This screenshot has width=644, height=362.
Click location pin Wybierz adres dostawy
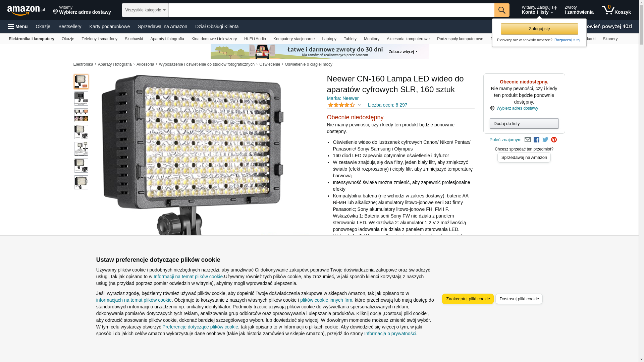click(x=82, y=10)
